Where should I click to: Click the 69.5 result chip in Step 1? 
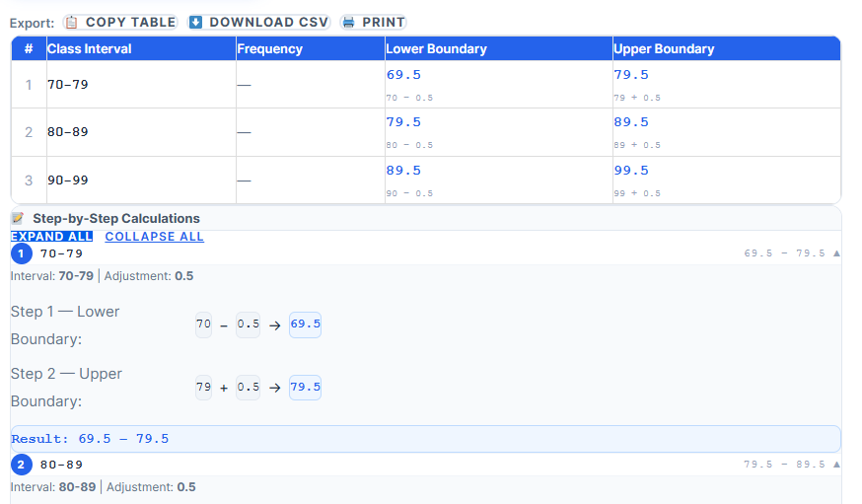[305, 324]
